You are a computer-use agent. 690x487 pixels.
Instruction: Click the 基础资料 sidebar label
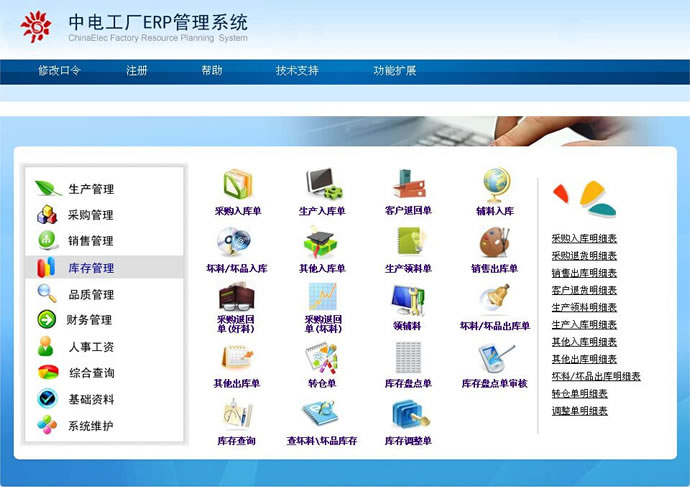(91, 399)
